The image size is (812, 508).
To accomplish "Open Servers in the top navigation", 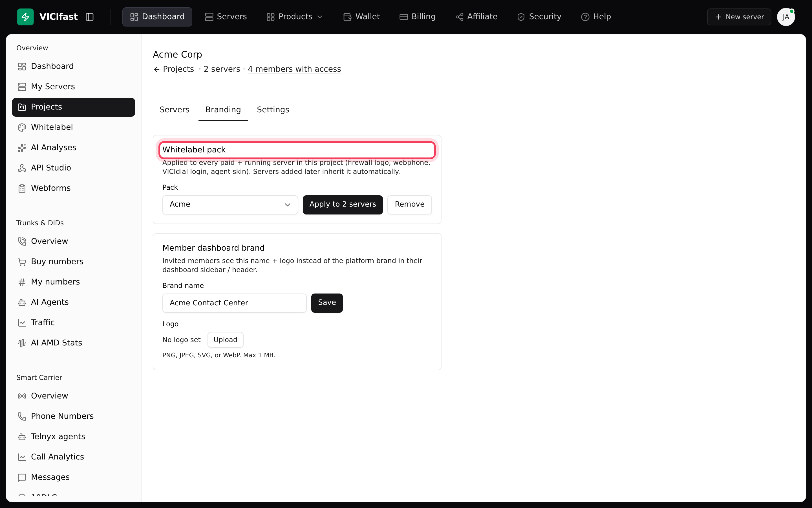I will click(x=226, y=17).
